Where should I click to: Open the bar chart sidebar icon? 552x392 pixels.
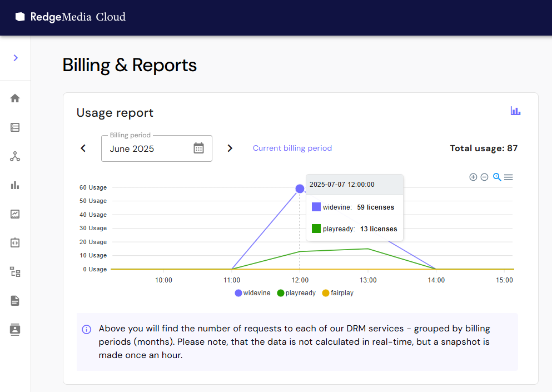click(x=15, y=185)
